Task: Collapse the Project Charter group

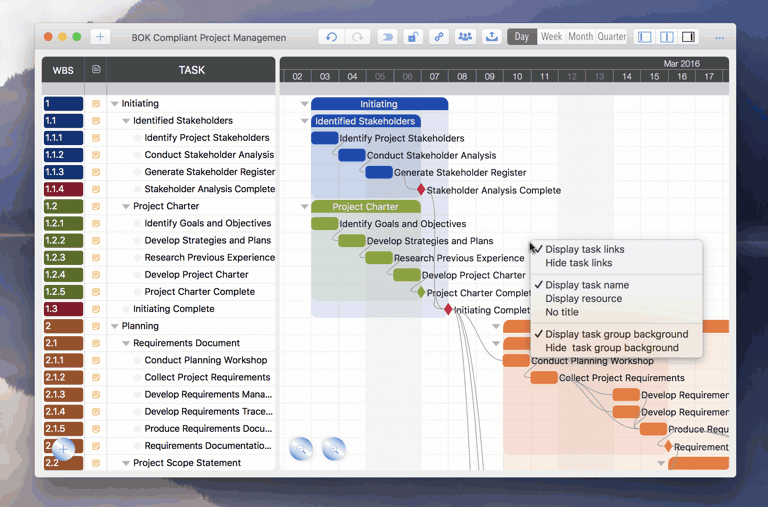Action: coord(125,207)
